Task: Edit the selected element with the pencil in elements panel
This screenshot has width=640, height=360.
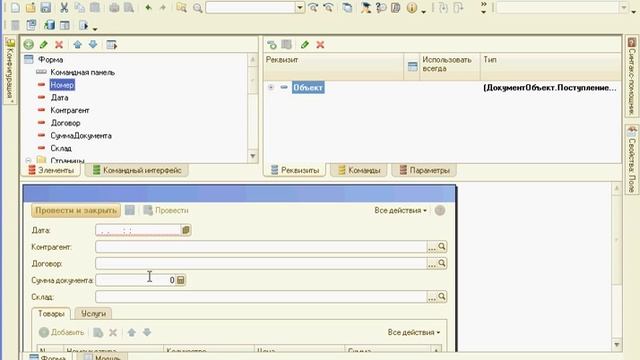Action: tap(44, 44)
